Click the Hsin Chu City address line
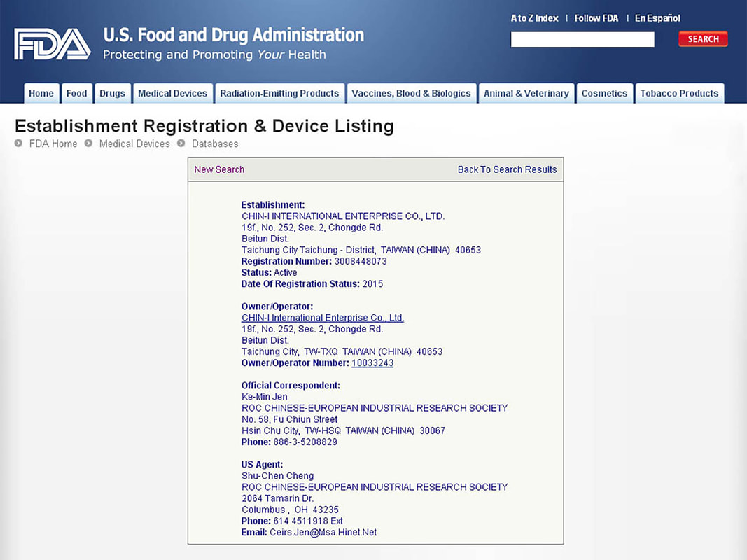Image resolution: width=747 pixels, height=560 pixels. (344, 430)
